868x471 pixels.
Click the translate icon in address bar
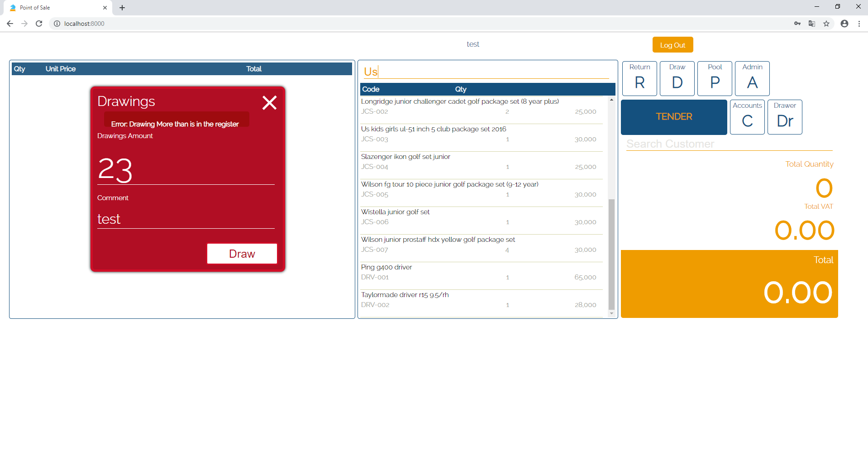click(x=811, y=24)
